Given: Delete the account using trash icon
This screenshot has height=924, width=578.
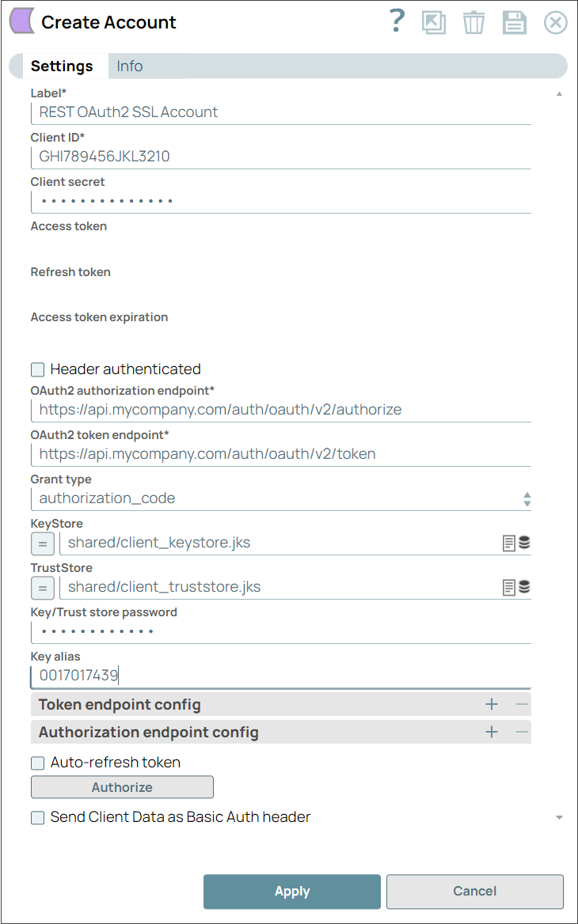Looking at the screenshot, I should [x=474, y=22].
